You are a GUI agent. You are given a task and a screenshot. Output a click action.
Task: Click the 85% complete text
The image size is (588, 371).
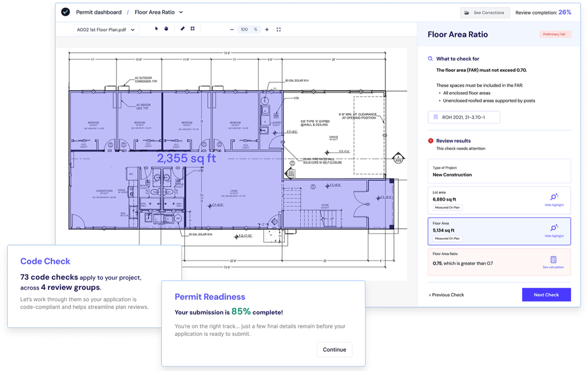point(257,312)
